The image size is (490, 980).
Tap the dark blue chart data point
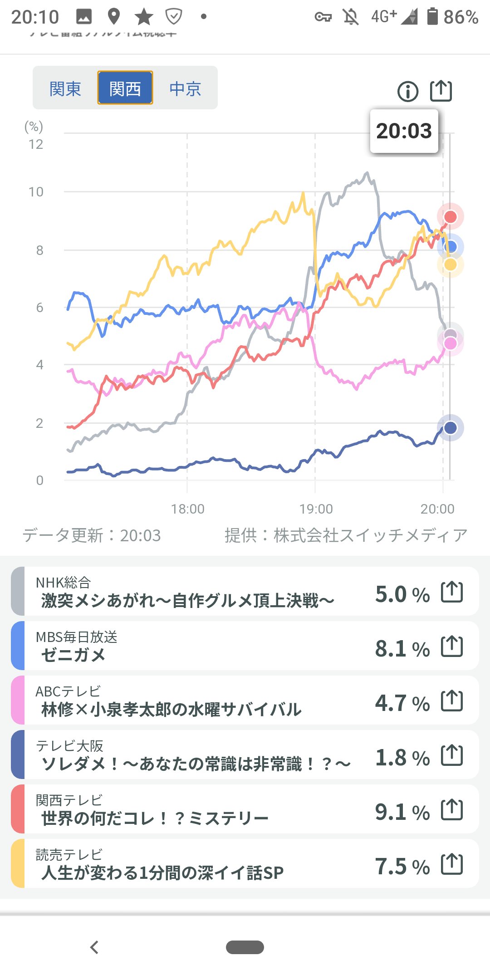[x=450, y=427]
